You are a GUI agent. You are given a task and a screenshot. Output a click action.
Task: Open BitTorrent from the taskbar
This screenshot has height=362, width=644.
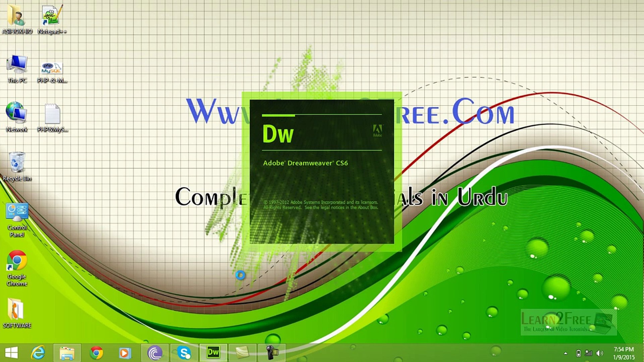coord(154,353)
